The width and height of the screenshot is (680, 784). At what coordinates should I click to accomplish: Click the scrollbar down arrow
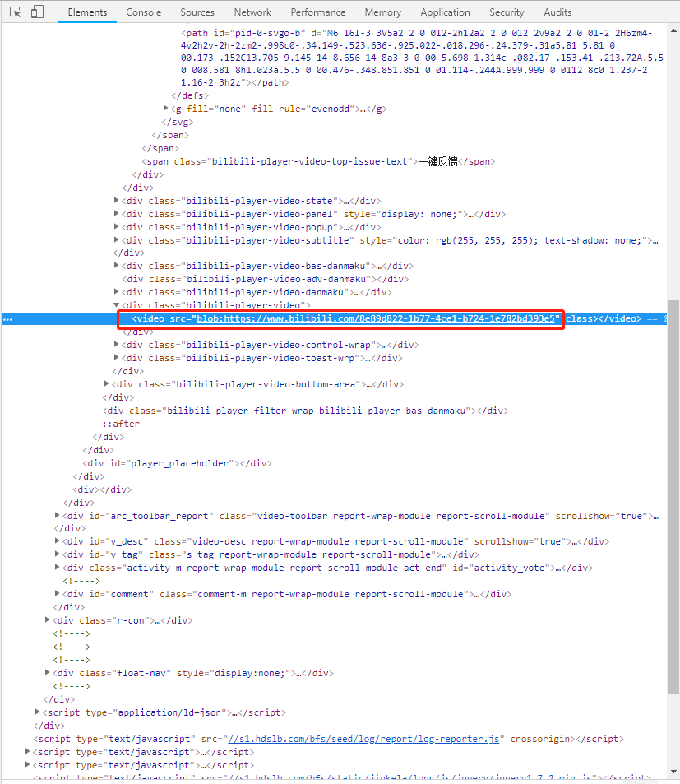coord(673,772)
